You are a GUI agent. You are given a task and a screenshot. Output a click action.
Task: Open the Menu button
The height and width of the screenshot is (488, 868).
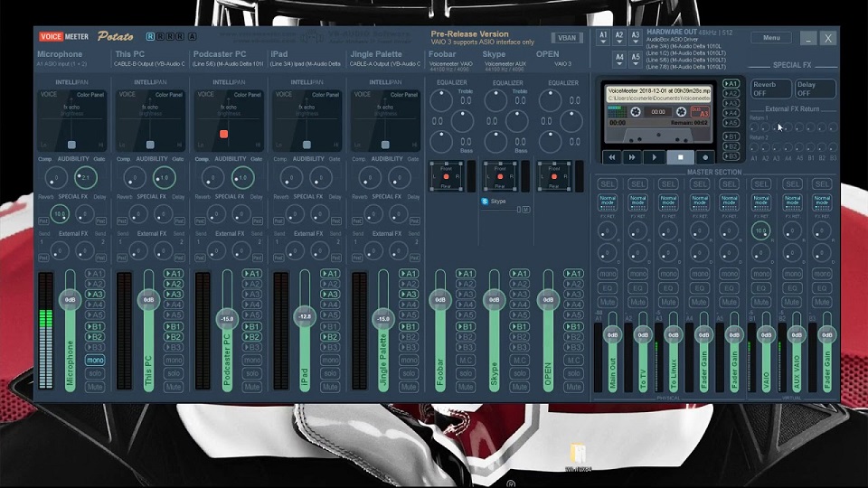[771, 38]
